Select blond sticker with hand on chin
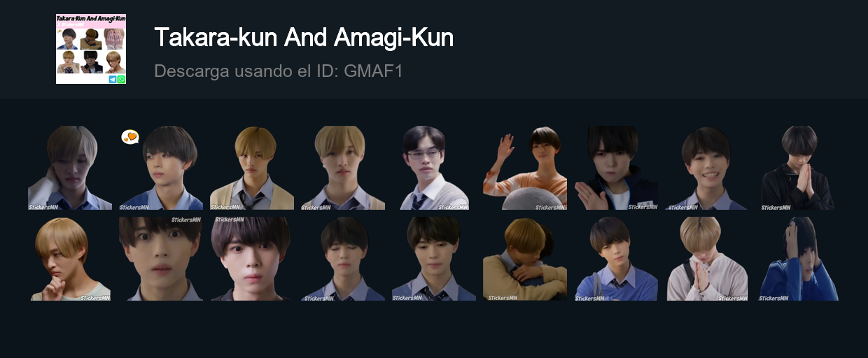 70,259
